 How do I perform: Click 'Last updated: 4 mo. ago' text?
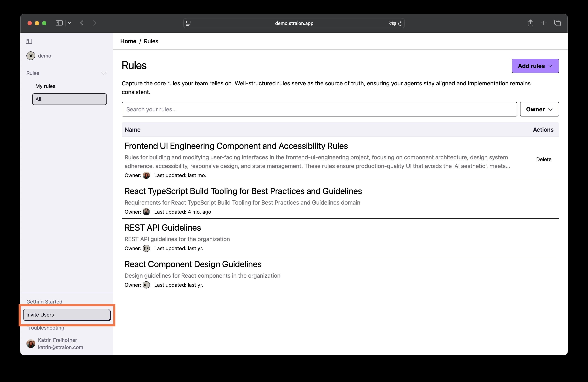pos(183,212)
